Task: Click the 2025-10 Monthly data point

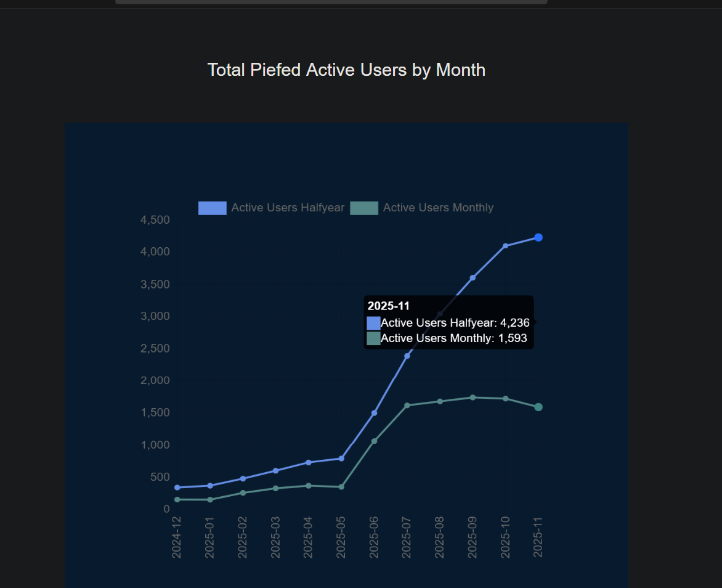Action: (x=505, y=399)
